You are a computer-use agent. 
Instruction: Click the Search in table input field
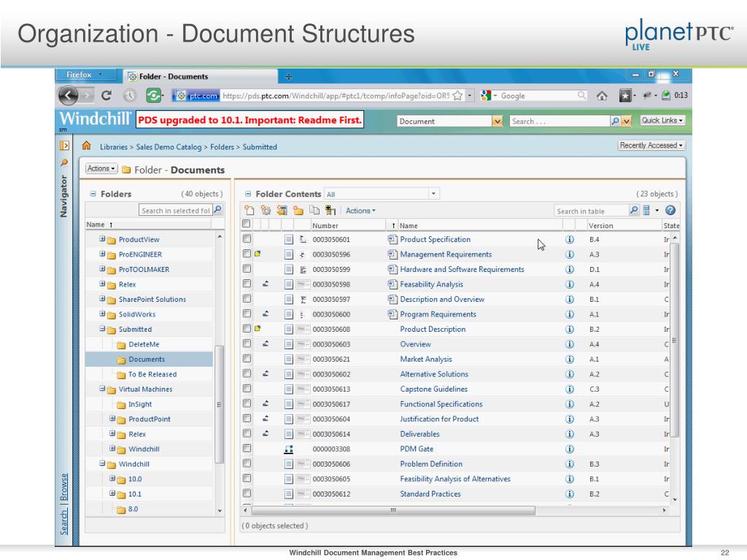(592, 211)
